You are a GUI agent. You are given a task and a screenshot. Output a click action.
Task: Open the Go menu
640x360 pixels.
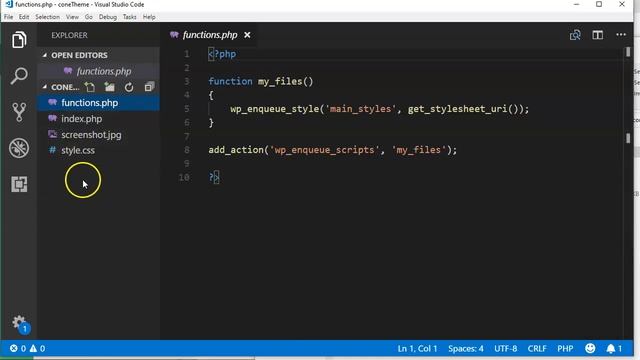(x=89, y=17)
